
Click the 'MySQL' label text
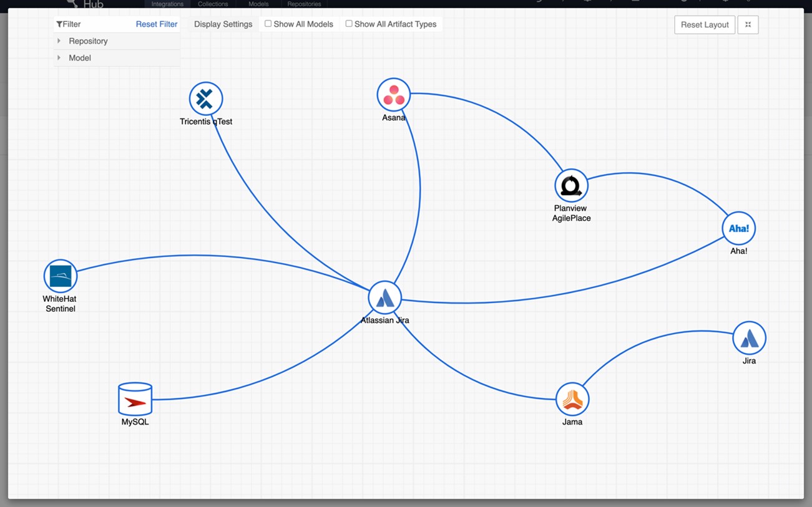[x=135, y=422]
